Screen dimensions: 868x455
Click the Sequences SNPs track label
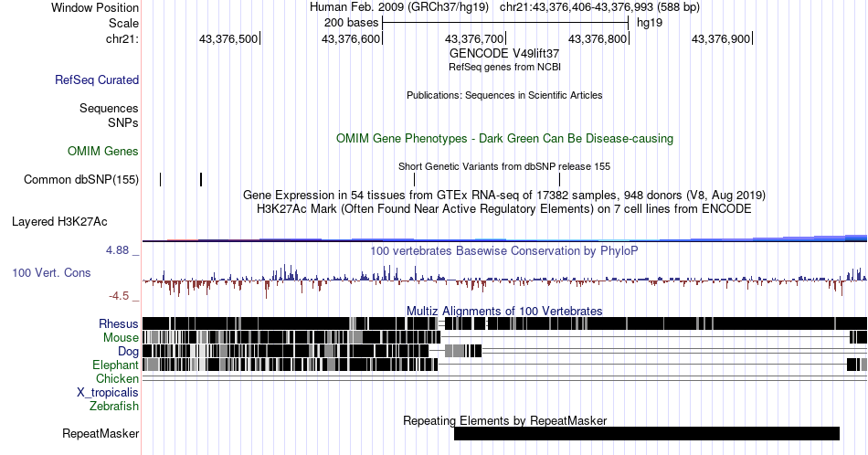109,115
